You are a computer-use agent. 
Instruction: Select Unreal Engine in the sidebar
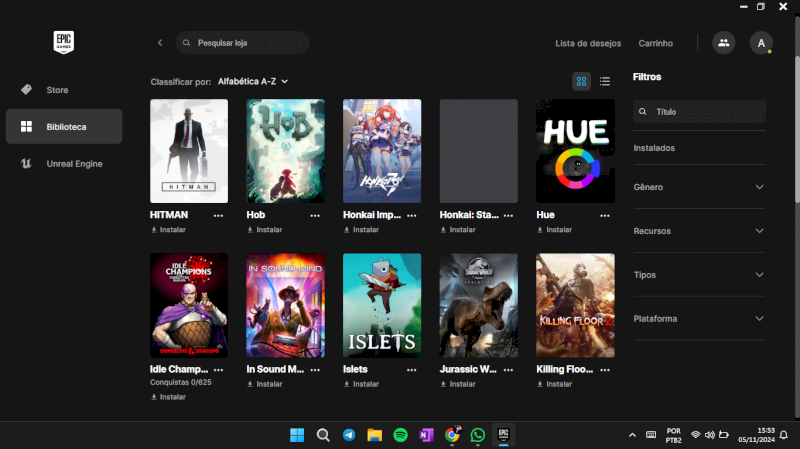point(74,163)
